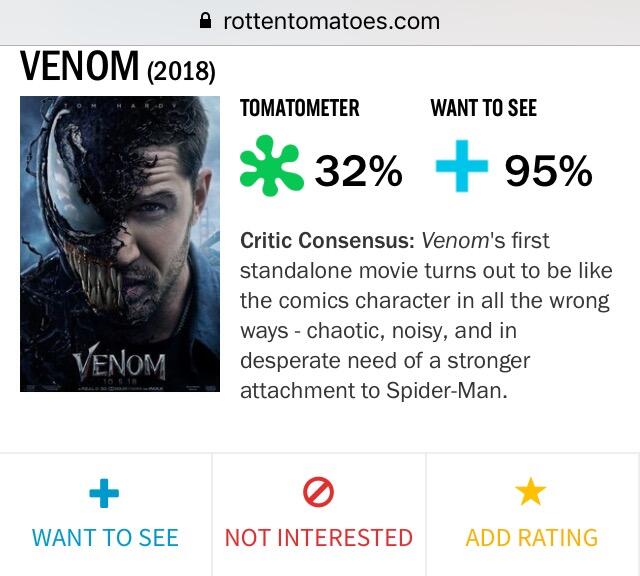Click the small plus icon above bottom WANT TO SEE
Viewport: 640px width, 576px height.
point(105,491)
